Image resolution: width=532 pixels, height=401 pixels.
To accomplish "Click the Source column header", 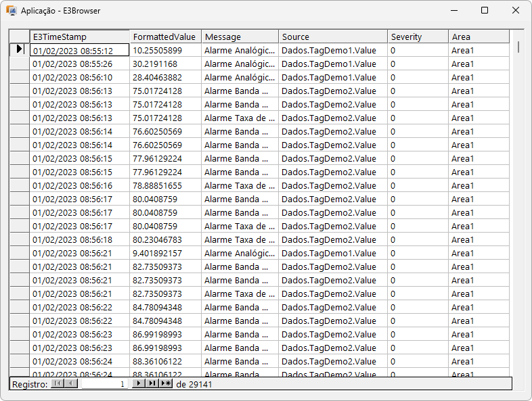I will [x=333, y=37].
